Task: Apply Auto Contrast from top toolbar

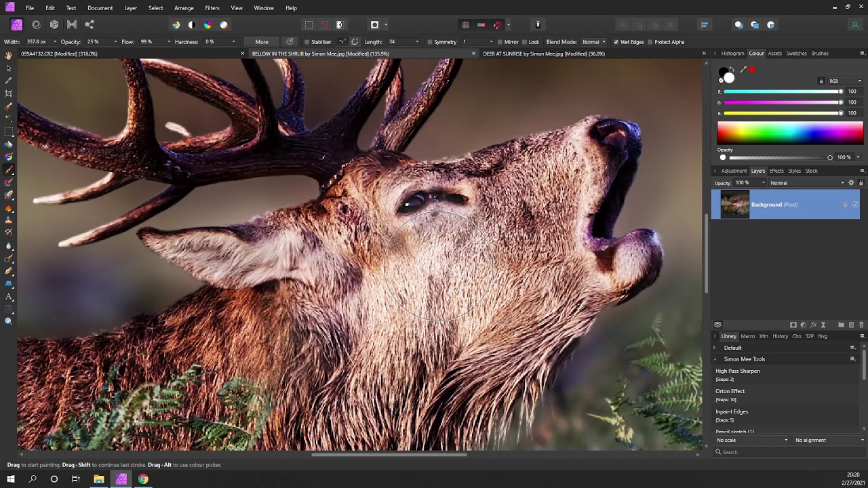Action: coord(192,25)
